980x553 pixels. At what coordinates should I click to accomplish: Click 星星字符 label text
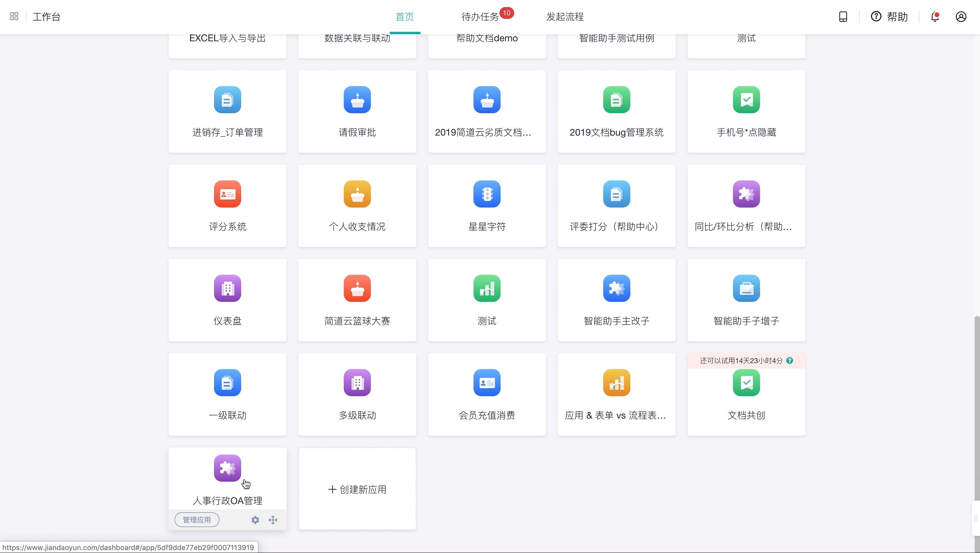tap(487, 227)
